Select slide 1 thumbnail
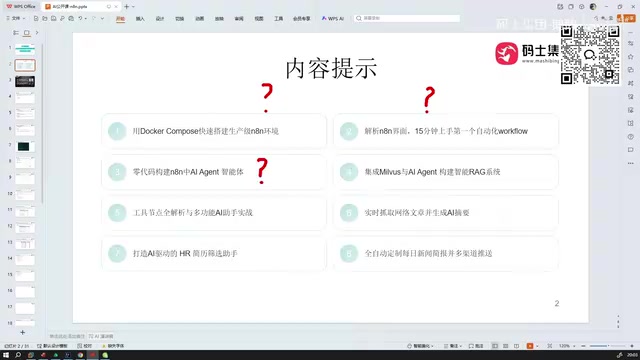 pyautogui.click(x=25, y=49)
